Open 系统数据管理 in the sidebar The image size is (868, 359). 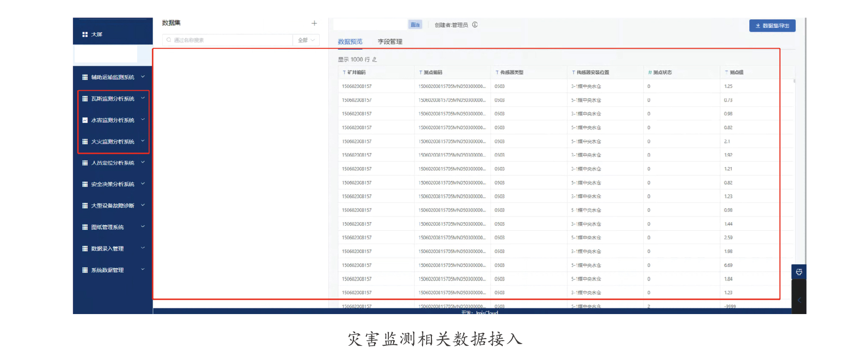point(107,270)
